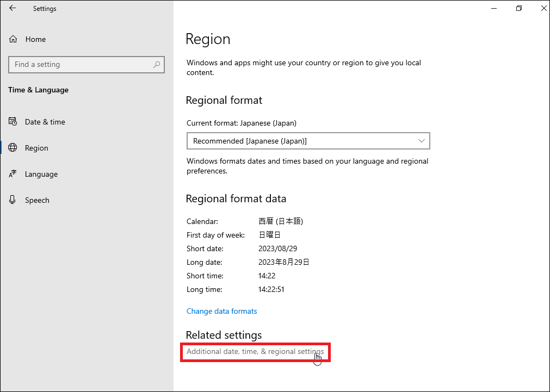Click the Language character icon
Image resolution: width=550 pixels, height=392 pixels.
click(13, 174)
